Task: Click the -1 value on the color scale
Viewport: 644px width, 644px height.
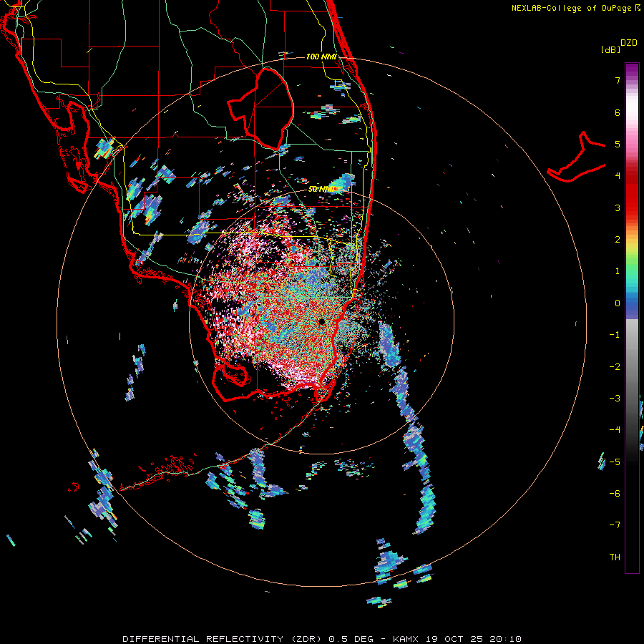Action: [615, 335]
